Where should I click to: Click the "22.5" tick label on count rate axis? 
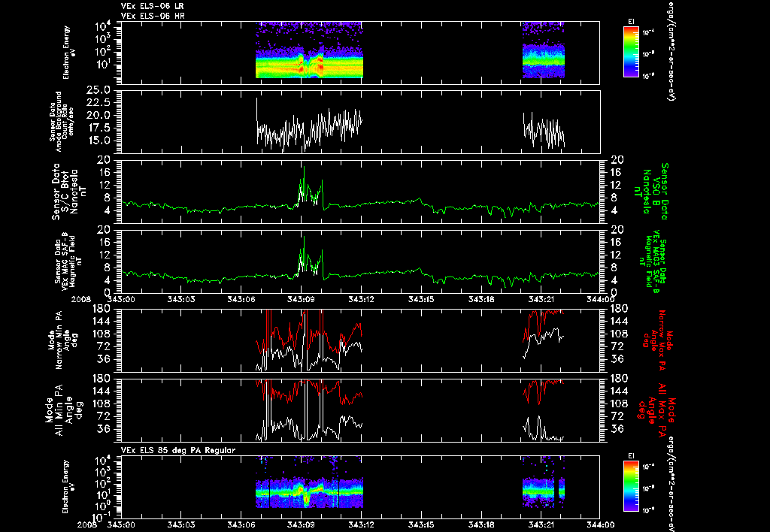[99, 103]
